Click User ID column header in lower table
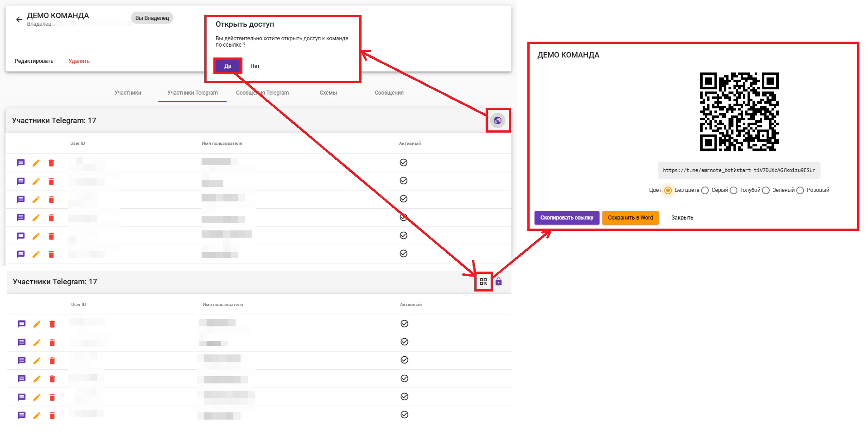Screen dimensions: 868x435 tap(78, 305)
